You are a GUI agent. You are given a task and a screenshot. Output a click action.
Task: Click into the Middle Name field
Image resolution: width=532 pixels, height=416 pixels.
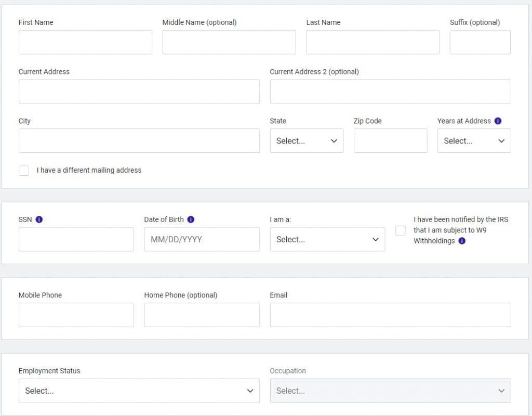229,42
